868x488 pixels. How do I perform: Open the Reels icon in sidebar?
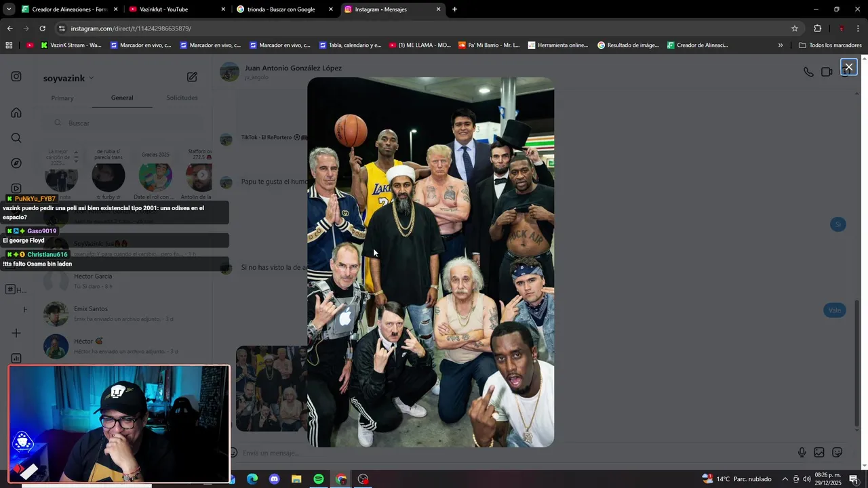pyautogui.click(x=16, y=188)
